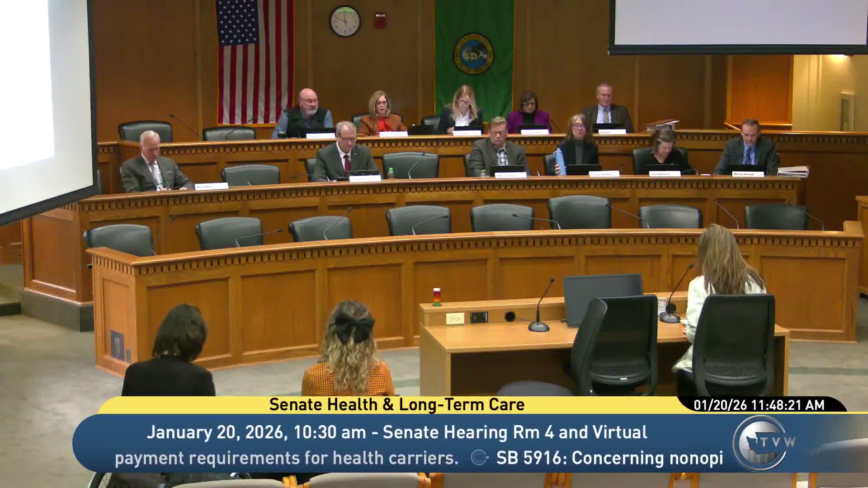Image resolution: width=868 pixels, height=488 pixels.
Task: Click the Senate Health & Long-Term Care title
Action: click(396, 404)
